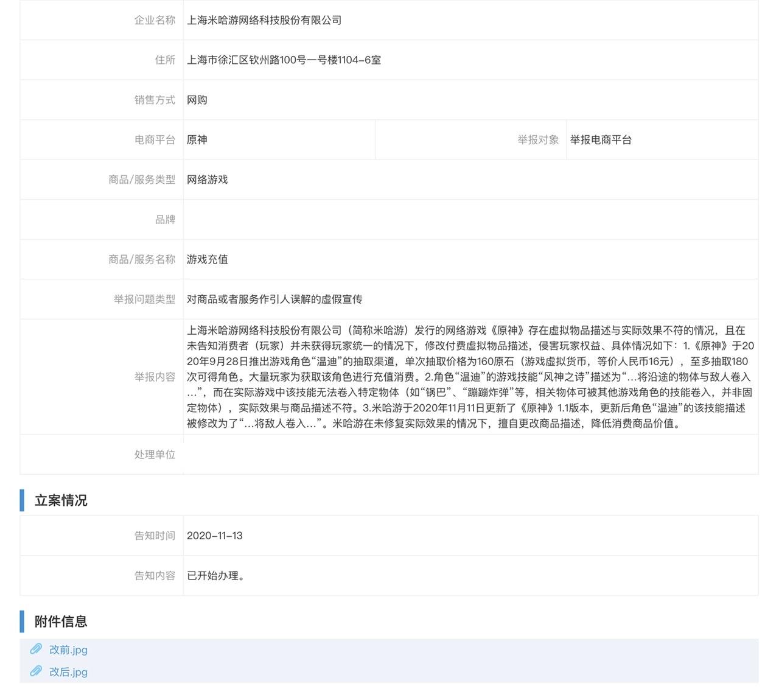Click the 网购 sales method value

point(197,100)
